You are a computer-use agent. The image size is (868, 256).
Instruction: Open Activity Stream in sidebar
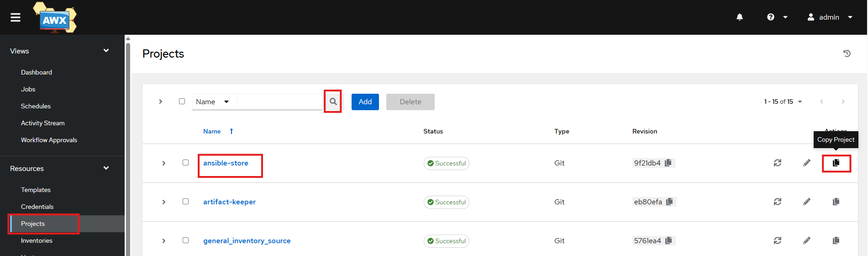coord(43,123)
